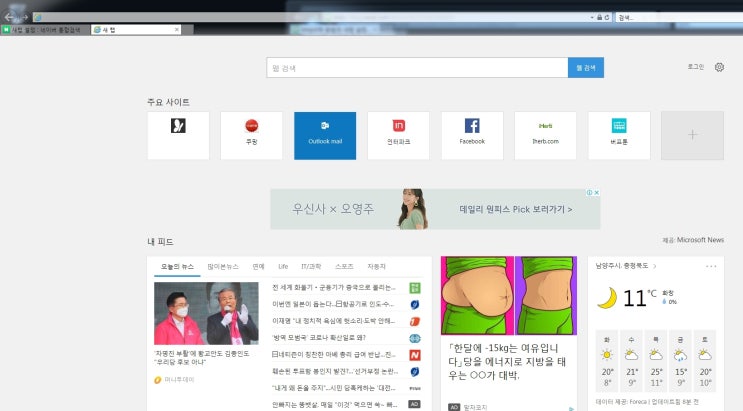Switch to IT/과학 tab
This screenshot has height=411, width=743.
[311, 267]
